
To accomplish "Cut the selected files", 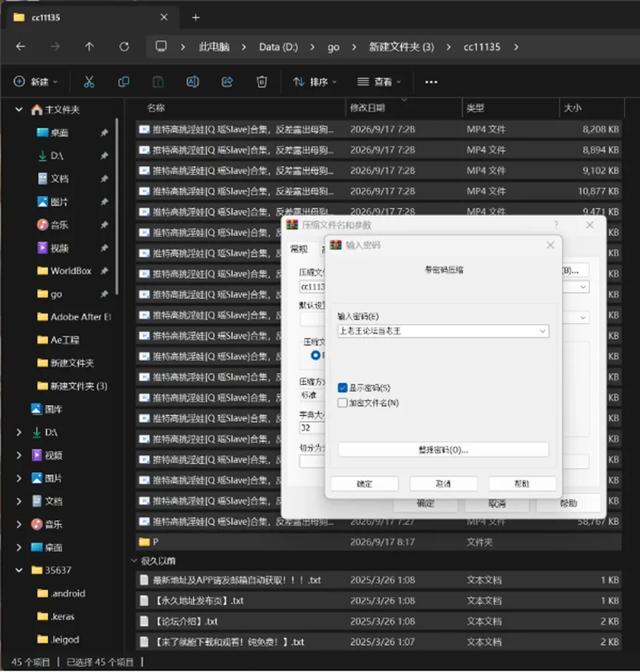I will (89, 81).
